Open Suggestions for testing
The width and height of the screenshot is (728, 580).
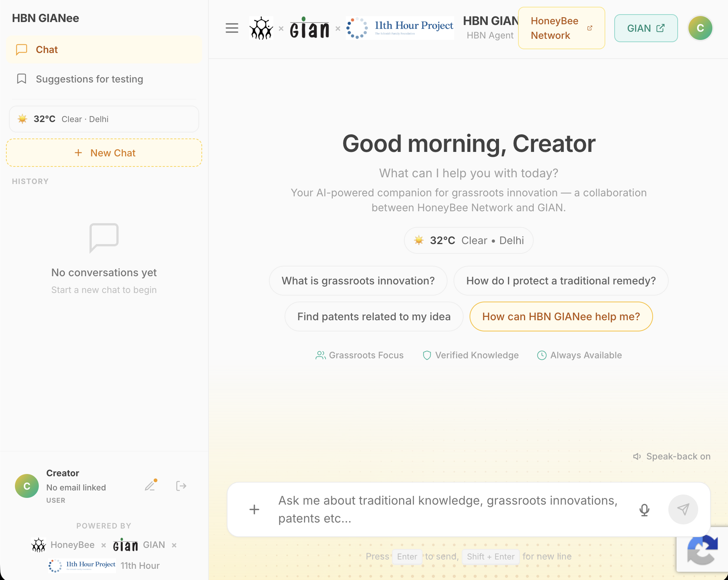tap(104, 79)
